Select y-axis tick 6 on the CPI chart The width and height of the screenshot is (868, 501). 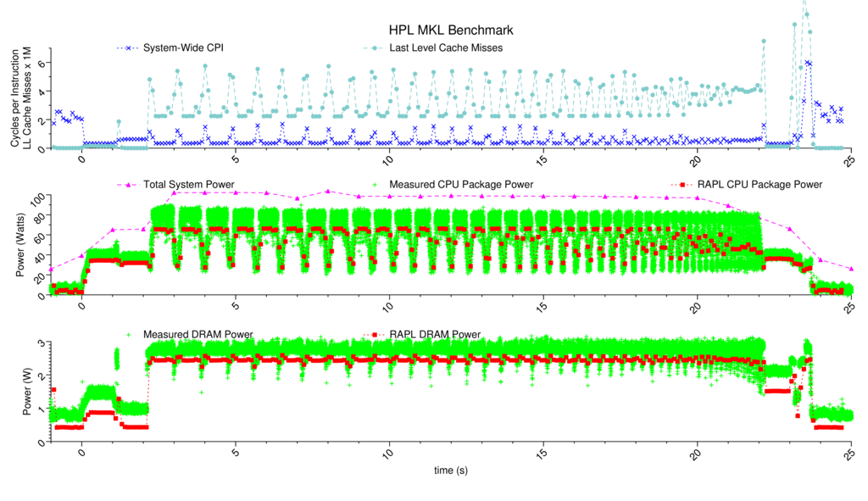pos(42,63)
